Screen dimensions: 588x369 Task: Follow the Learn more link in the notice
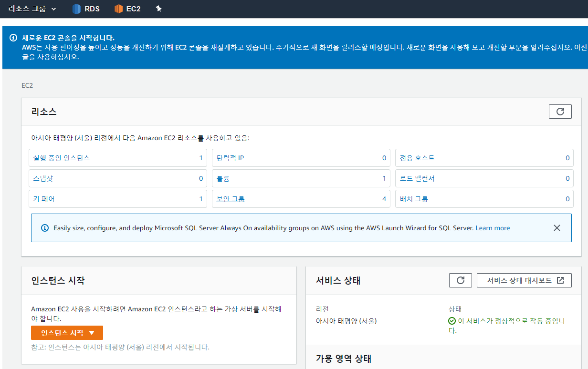click(x=493, y=228)
